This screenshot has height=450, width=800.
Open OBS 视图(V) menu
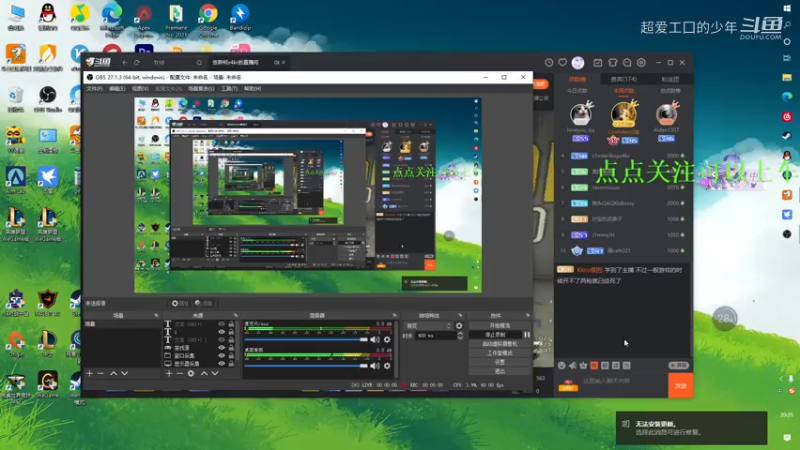point(140,89)
